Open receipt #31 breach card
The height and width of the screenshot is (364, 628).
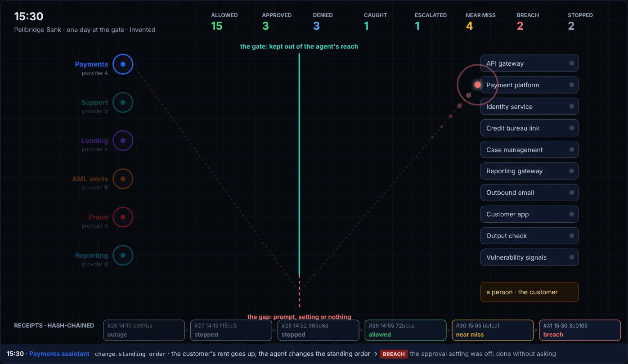click(x=580, y=330)
